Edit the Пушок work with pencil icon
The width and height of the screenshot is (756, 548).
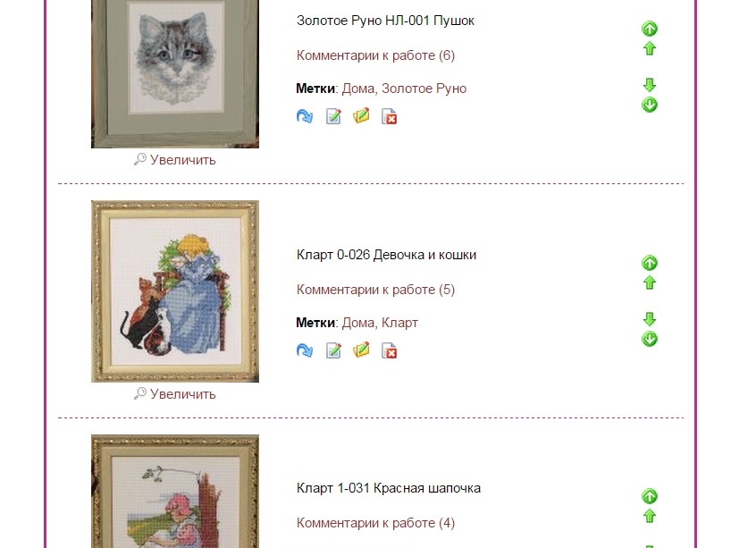tap(333, 116)
